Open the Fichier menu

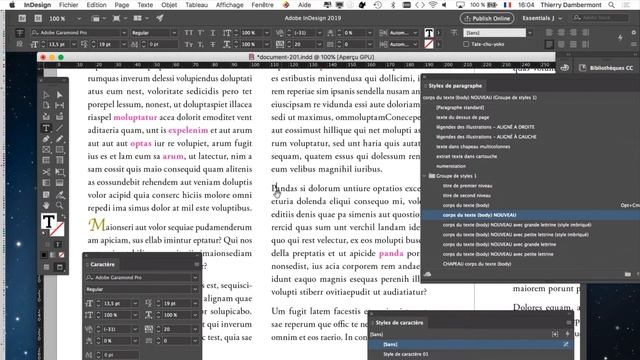(x=69, y=5)
